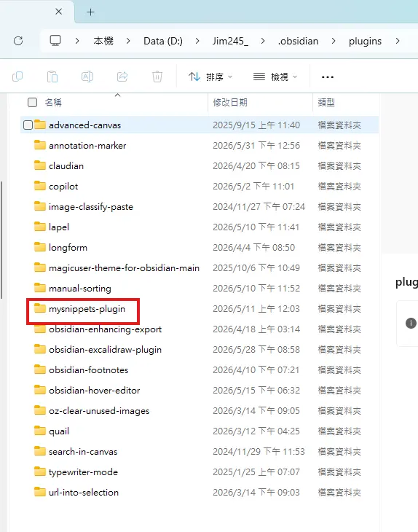
Task: Check the advanced-canvas row checkbox
Action: [x=28, y=125]
